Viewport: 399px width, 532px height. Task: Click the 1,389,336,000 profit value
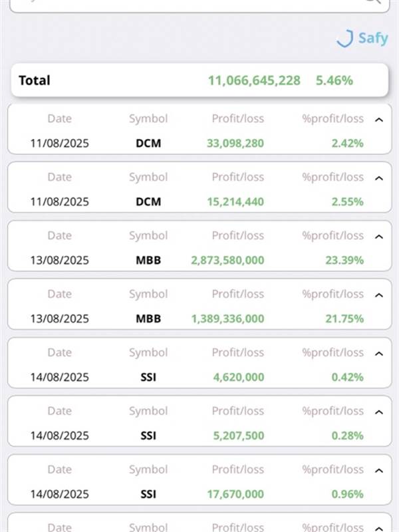227,319
